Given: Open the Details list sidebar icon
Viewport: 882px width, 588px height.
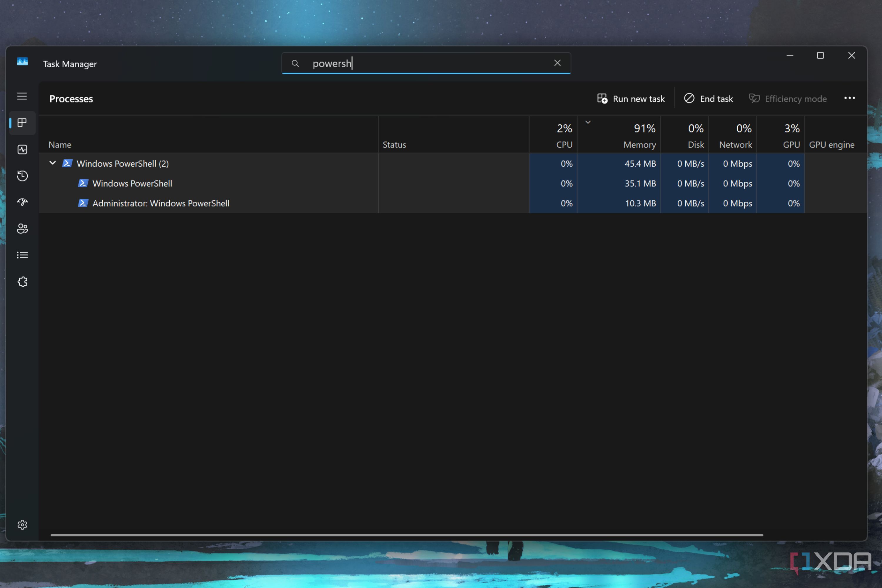Looking at the screenshot, I should click(22, 255).
